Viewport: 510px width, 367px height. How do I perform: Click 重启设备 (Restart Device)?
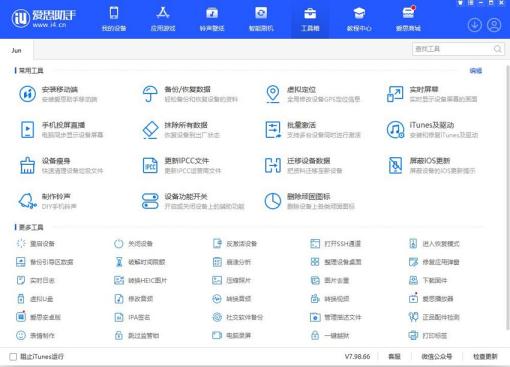(36, 244)
